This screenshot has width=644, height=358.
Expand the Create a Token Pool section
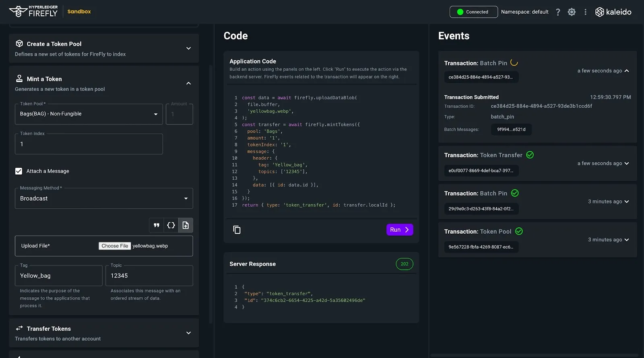point(188,48)
